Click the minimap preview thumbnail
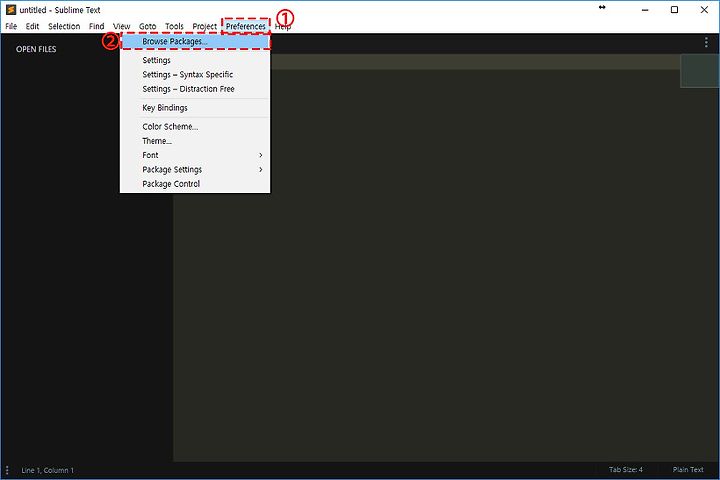The height and width of the screenshot is (480, 720). 699,71
